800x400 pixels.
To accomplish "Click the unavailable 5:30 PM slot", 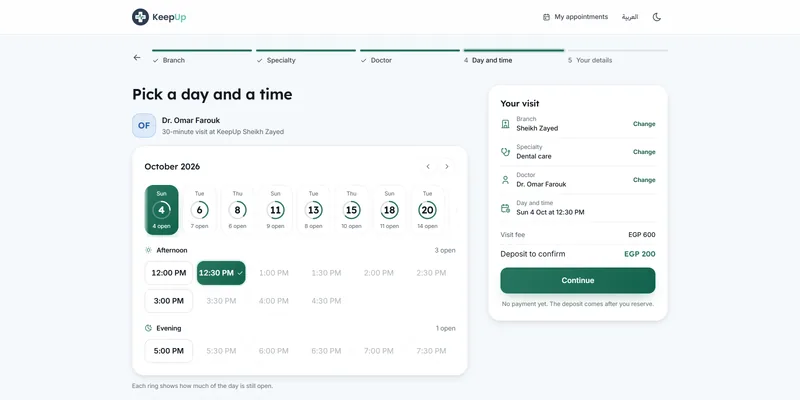I will [x=221, y=351].
